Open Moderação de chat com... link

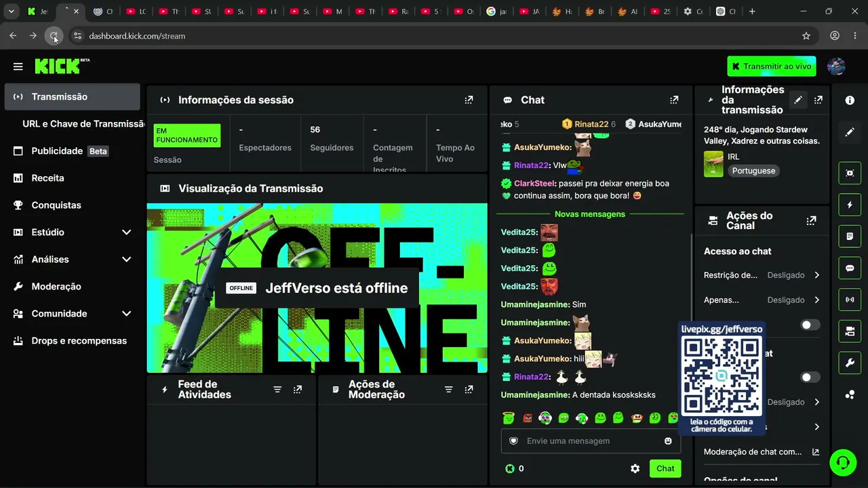coord(762,452)
